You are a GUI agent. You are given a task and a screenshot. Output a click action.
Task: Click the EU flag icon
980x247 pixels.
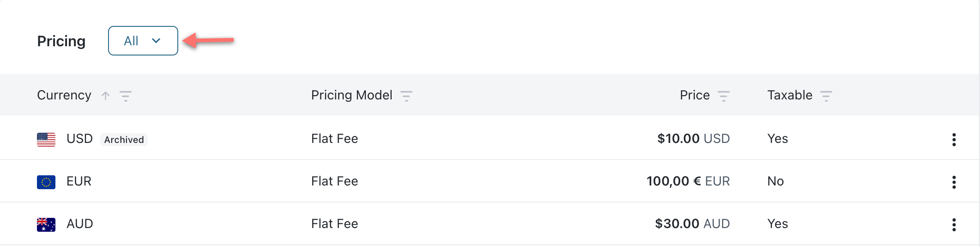(46, 182)
